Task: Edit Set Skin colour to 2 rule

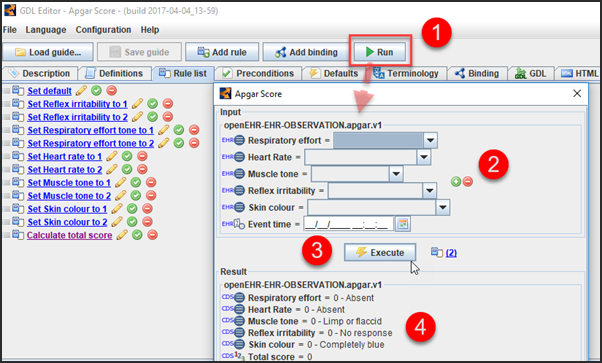Action: 117,222
